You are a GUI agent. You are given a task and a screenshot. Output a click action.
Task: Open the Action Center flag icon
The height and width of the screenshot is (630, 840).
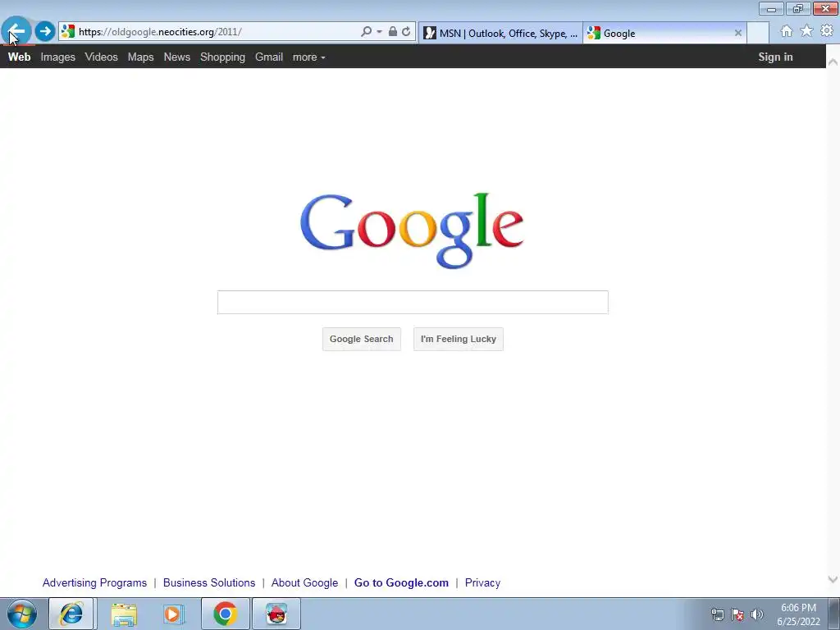click(x=737, y=614)
